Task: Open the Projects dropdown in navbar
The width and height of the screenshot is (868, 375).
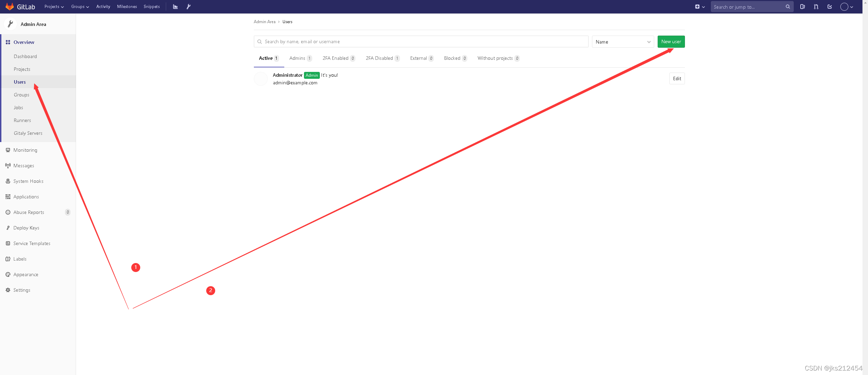Action: [54, 7]
